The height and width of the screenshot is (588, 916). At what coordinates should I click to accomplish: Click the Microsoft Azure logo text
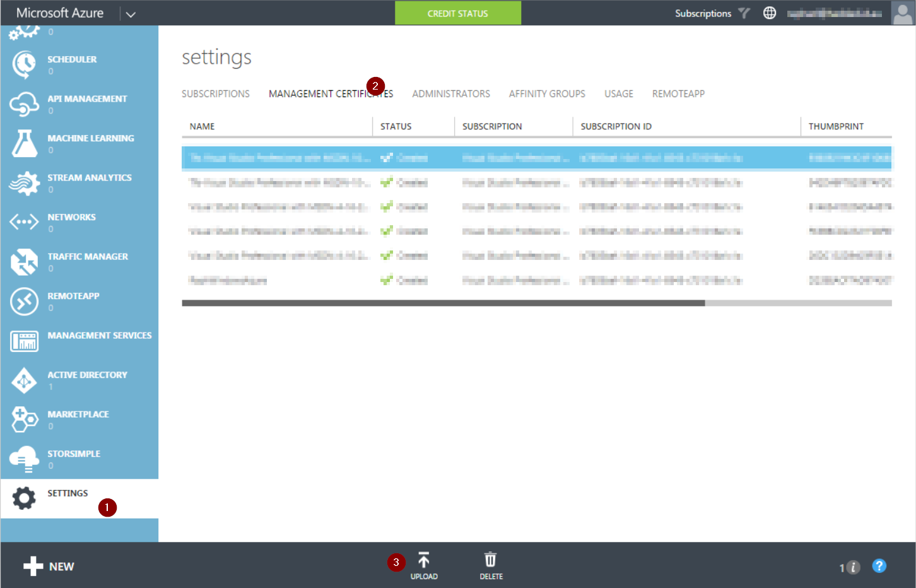coord(60,13)
